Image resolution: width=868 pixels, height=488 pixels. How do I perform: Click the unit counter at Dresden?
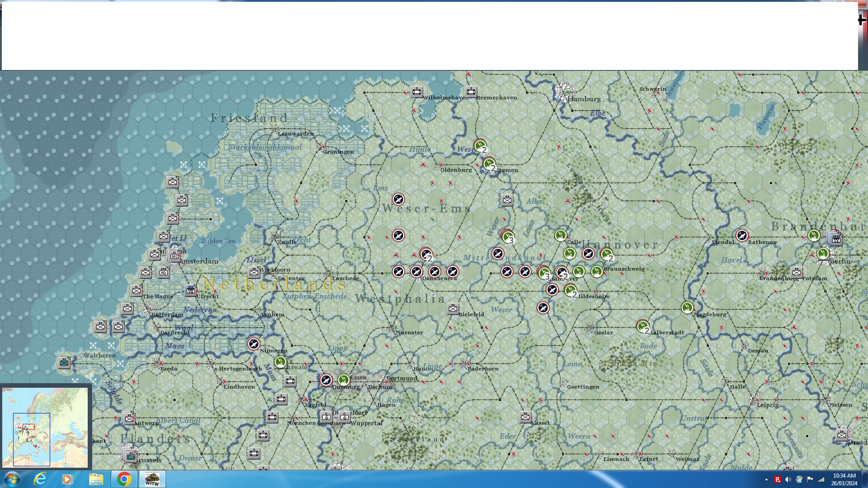click(841, 435)
